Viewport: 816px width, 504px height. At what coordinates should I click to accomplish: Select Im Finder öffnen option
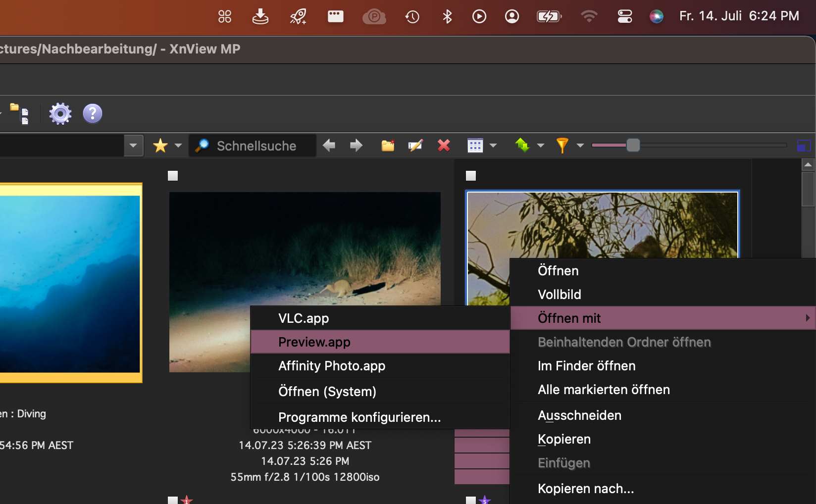pyautogui.click(x=587, y=366)
